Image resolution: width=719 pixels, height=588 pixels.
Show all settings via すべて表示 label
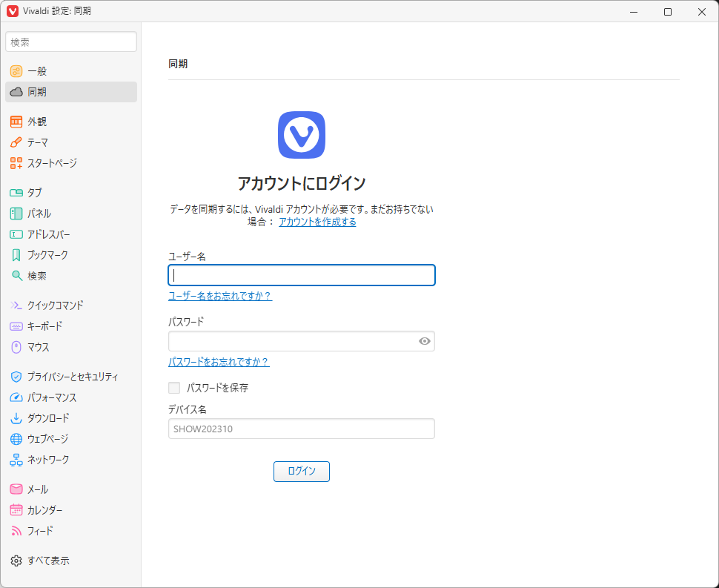(48, 561)
